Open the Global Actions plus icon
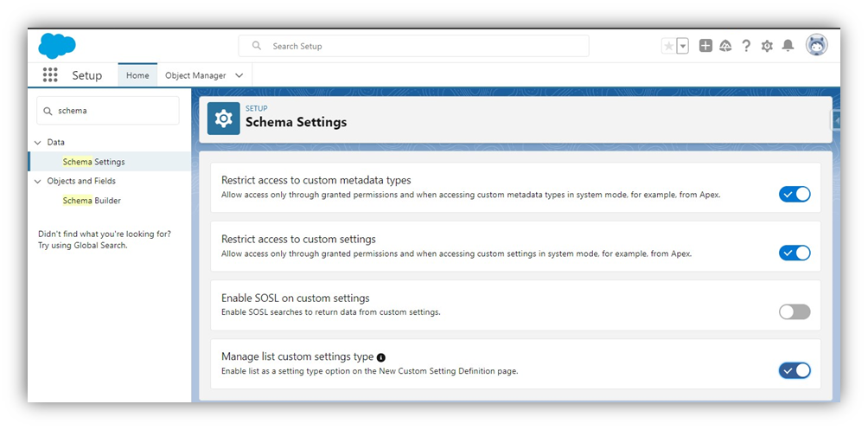 (x=705, y=47)
